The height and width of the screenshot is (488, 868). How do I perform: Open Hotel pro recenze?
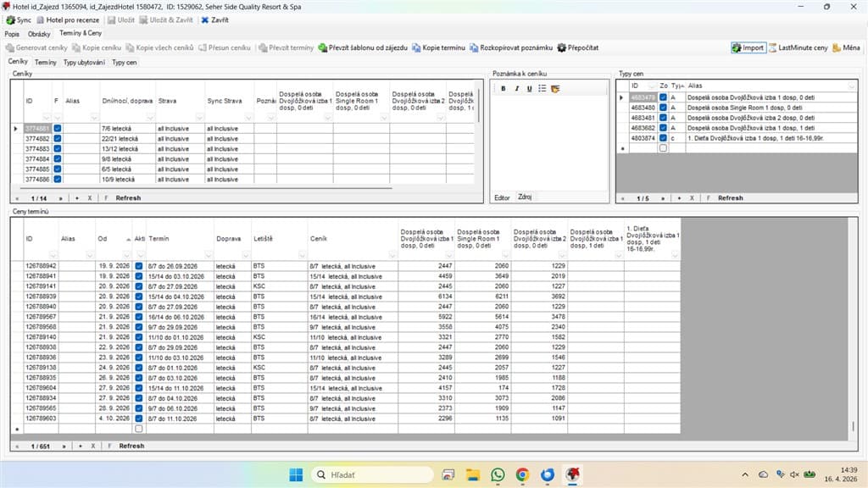coord(68,20)
